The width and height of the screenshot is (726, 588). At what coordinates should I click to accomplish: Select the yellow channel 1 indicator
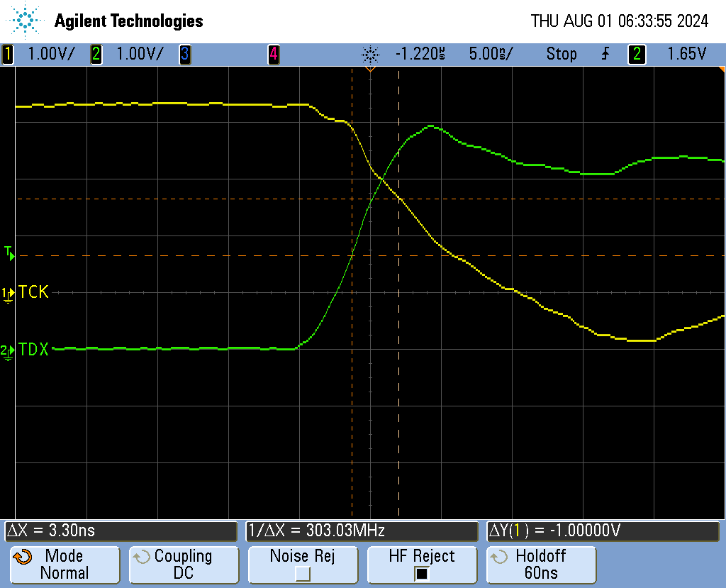pyautogui.click(x=8, y=54)
